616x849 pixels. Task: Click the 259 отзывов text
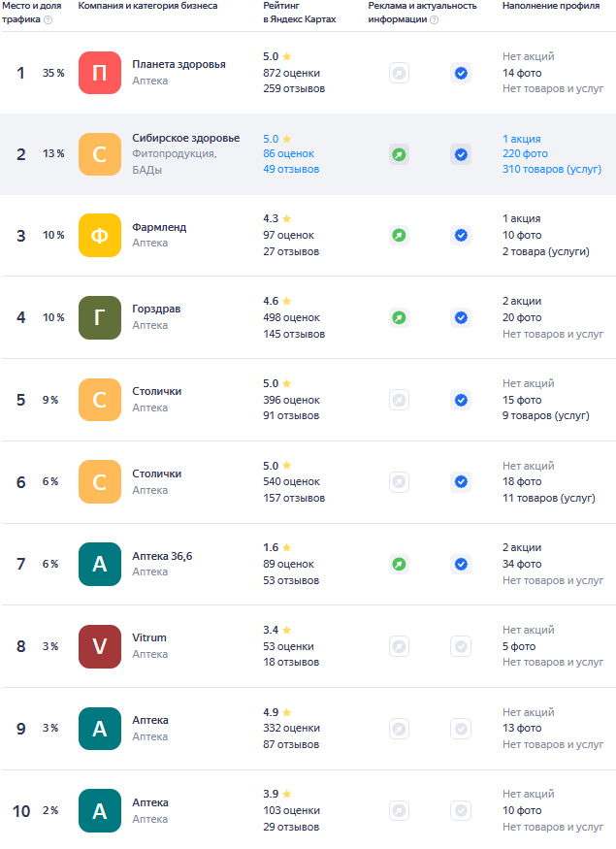294,89
